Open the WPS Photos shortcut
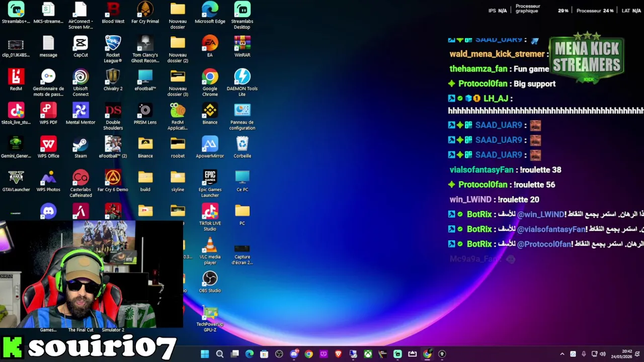644x362 pixels. tap(48, 182)
